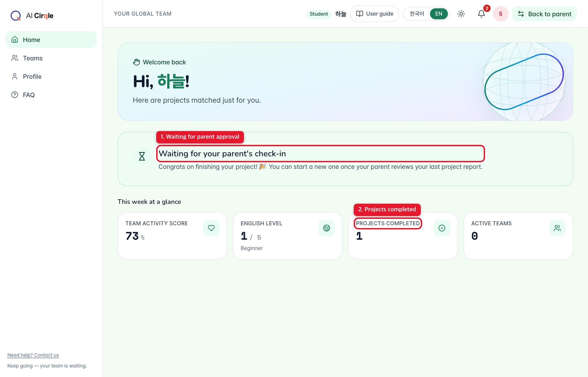Click Need help? Contact us link
Screen dimensions: 588x377
[x=33, y=355]
